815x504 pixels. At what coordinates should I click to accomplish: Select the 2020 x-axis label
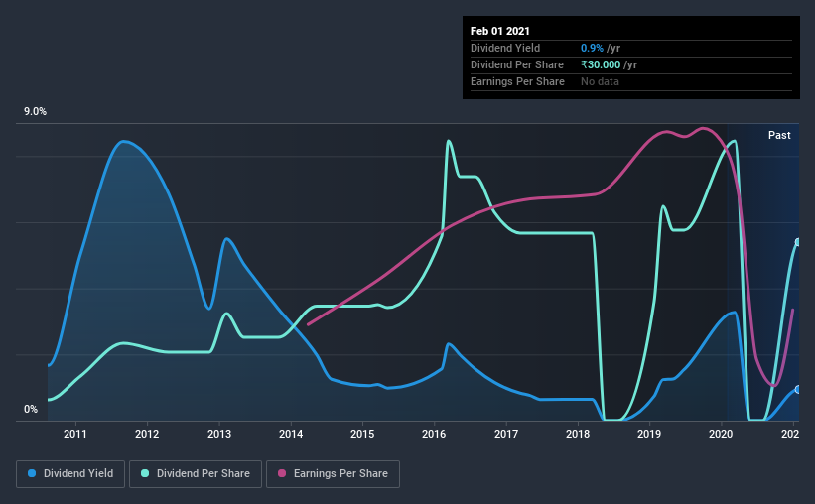[721, 434]
